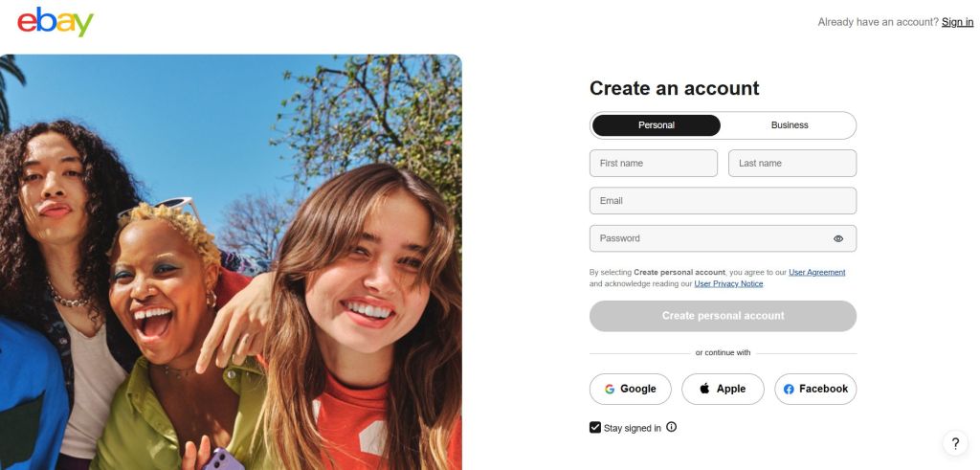Focus the Last name field
This screenshot has width=980, height=470.
coord(792,164)
